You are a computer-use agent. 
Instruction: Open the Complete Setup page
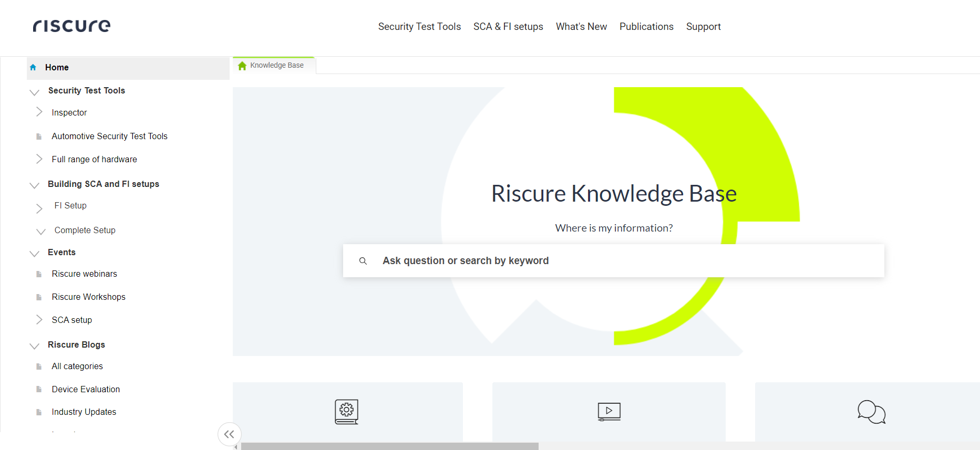click(x=85, y=231)
